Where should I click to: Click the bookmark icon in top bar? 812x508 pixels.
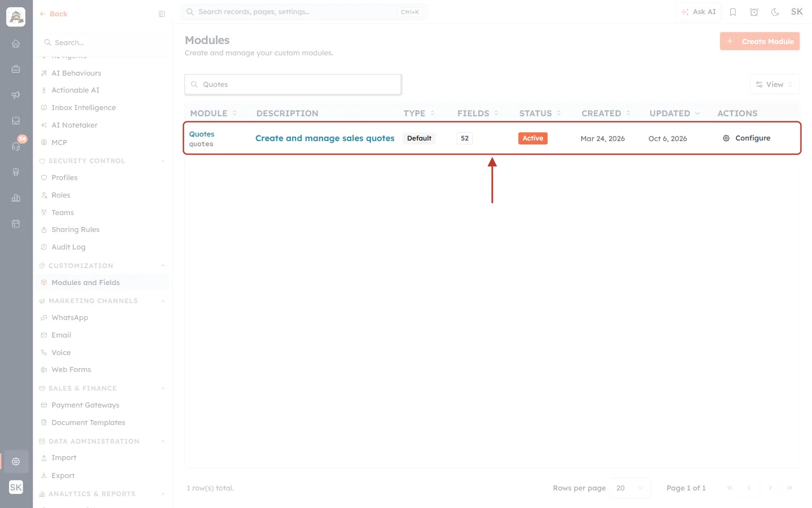pos(733,12)
